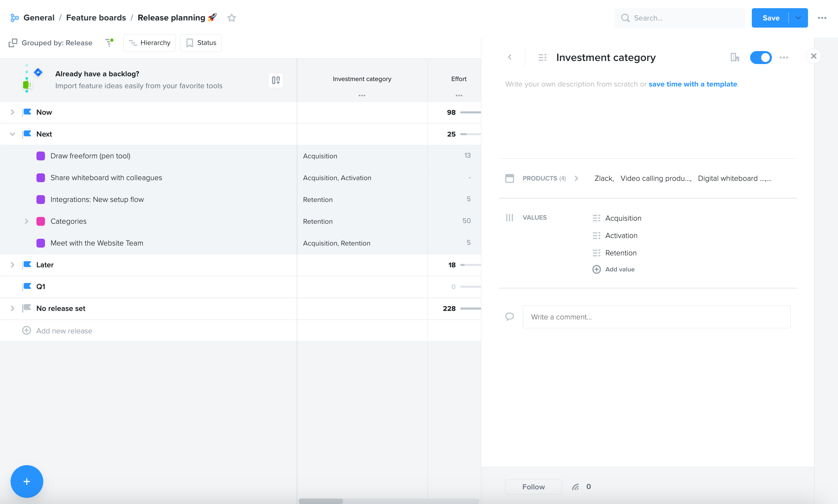
Task: Open Investment category column options dots
Action: click(362, 96)
